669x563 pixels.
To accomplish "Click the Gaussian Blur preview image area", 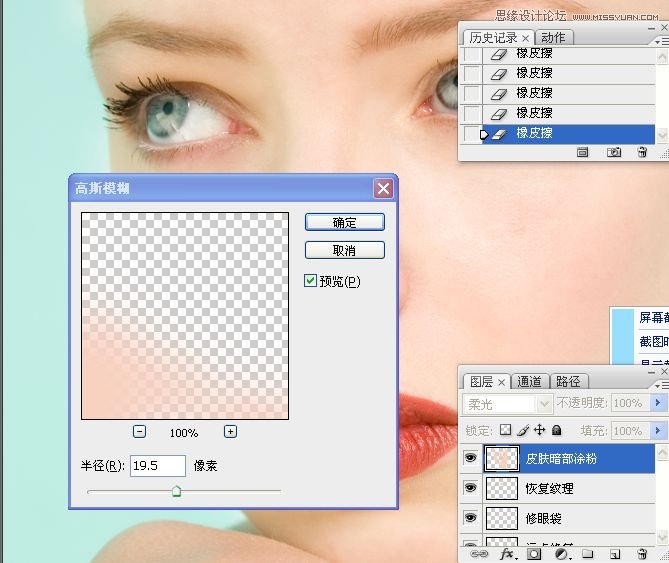I will (185, 316).
